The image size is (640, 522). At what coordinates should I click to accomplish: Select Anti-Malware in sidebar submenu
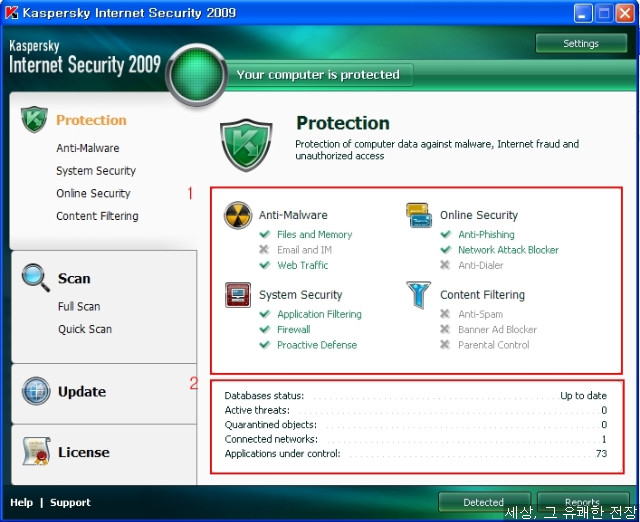(88, 148)
